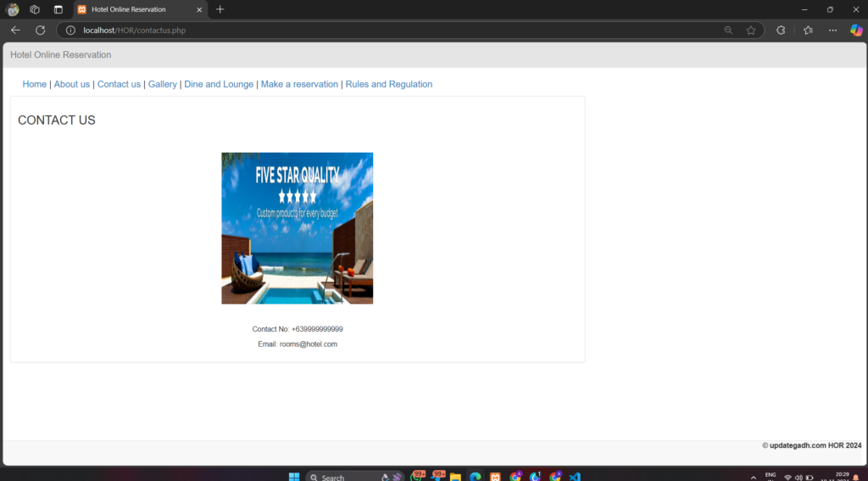
Task: Open a new browser tab
Action: coord(220,9)
